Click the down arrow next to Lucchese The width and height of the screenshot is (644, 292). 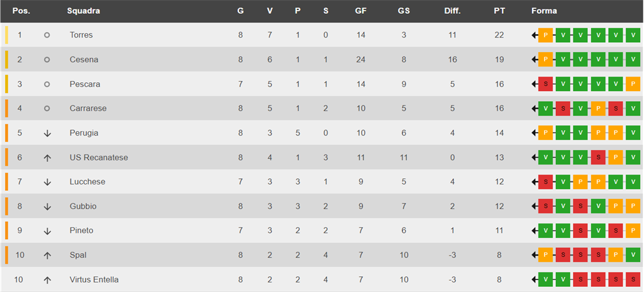pyautogui.click(x=47, y=182)
